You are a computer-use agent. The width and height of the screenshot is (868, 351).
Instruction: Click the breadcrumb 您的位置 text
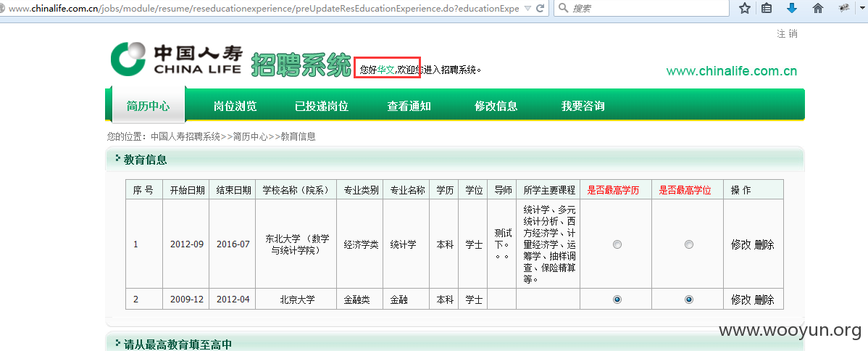click(126, 136)
